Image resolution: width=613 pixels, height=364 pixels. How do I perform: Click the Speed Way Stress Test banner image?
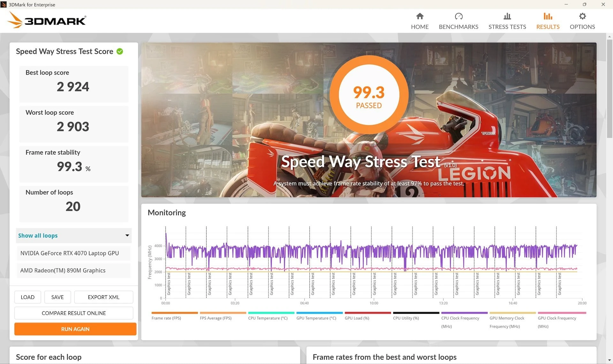[x=369, y=120]
